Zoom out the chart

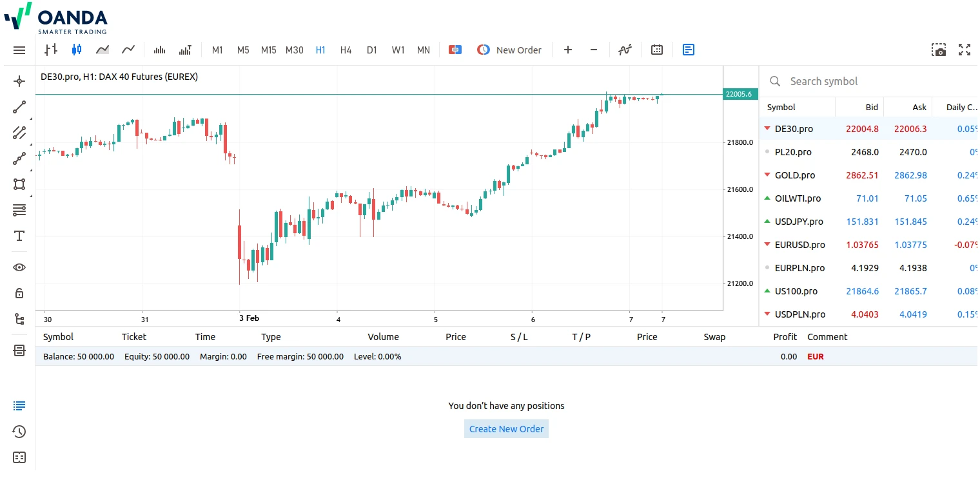(x=594, y=50)
